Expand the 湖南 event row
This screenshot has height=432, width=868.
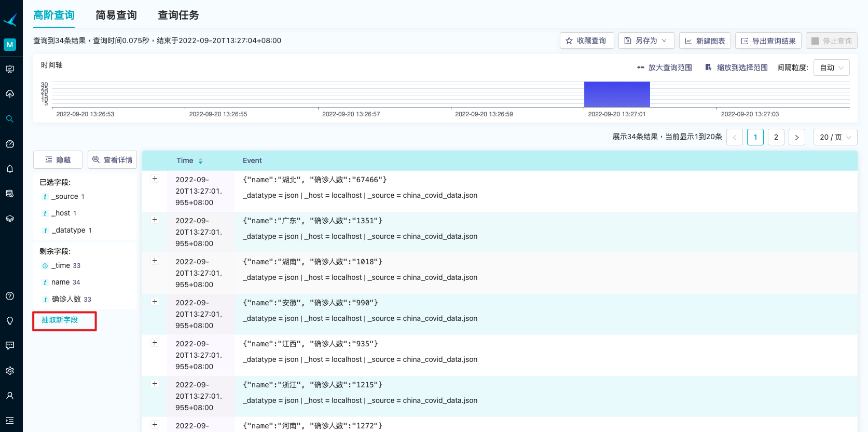(155, 261)
